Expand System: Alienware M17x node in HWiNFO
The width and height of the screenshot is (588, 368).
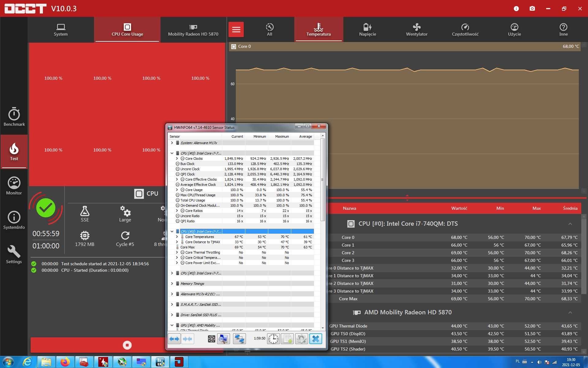click(172, 143)
